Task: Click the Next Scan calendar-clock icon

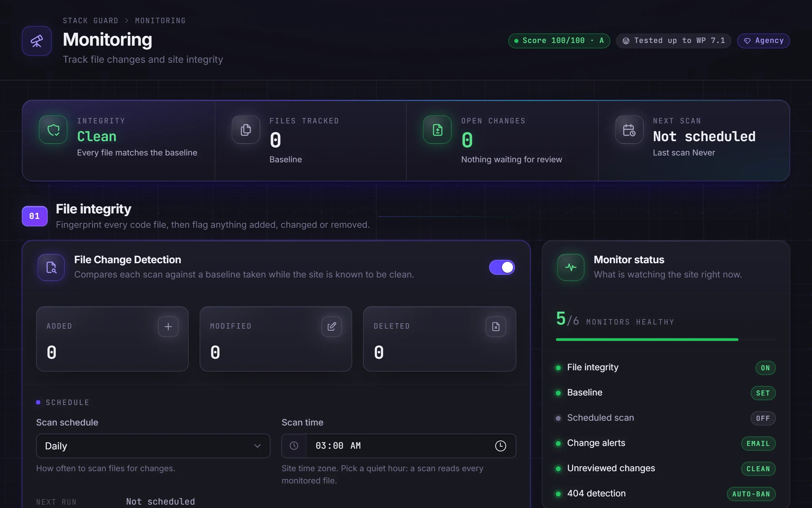Action: tap(629, 130)
